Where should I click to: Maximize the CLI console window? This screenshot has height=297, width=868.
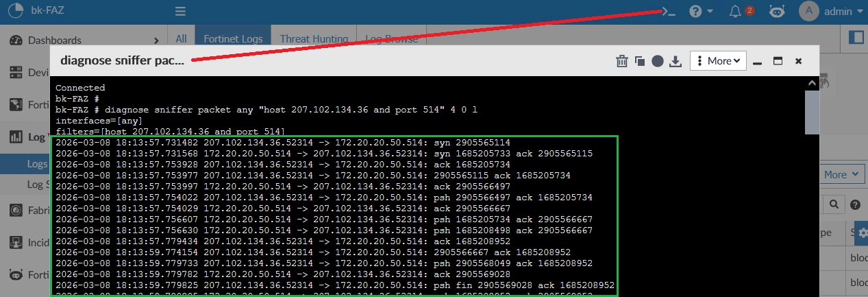pyautogui.click(x=778, y=61)
